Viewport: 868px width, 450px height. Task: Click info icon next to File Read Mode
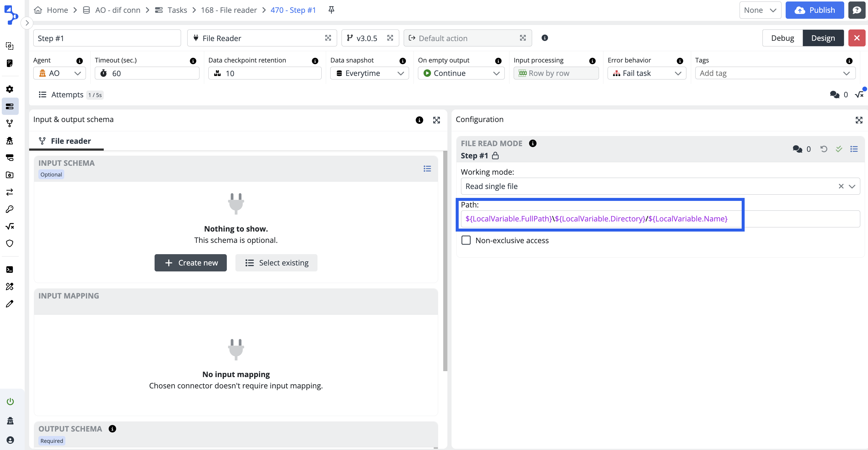[533, 143]
